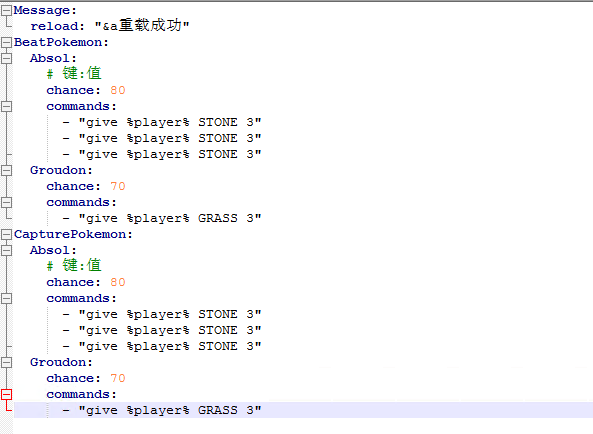Click the chance value 70 under BeatPokemon Groudon
This screenshot has height=434, width=593.
click(x=118, y=186)
